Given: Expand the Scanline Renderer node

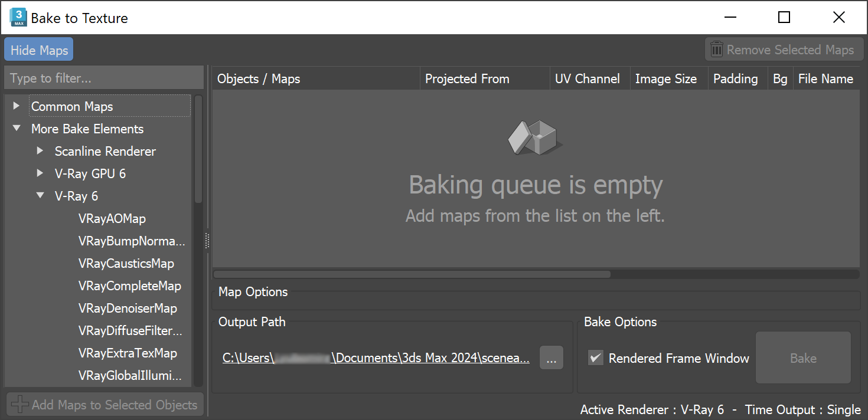Looking at the screenshot, I should (40, 151).
